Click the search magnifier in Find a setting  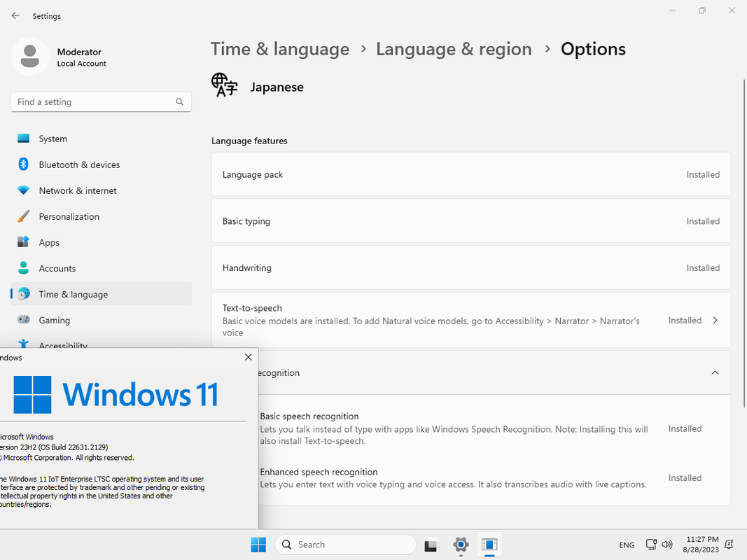click(x=180, y=102)
